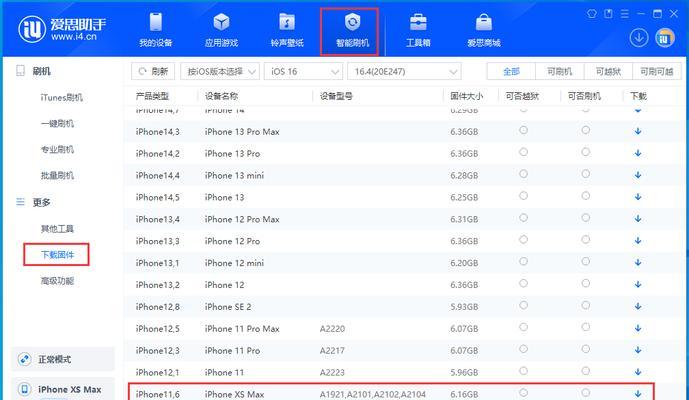Select flashable radio in iPhone12,1 row
This screenshot has height=400, width=689.
point(585,371)
